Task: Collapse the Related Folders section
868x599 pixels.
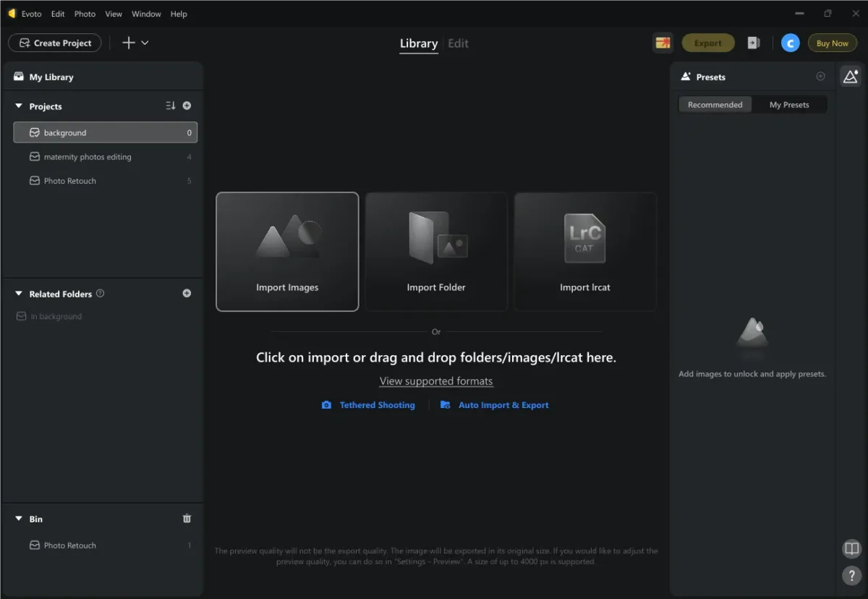Action: 19,294
